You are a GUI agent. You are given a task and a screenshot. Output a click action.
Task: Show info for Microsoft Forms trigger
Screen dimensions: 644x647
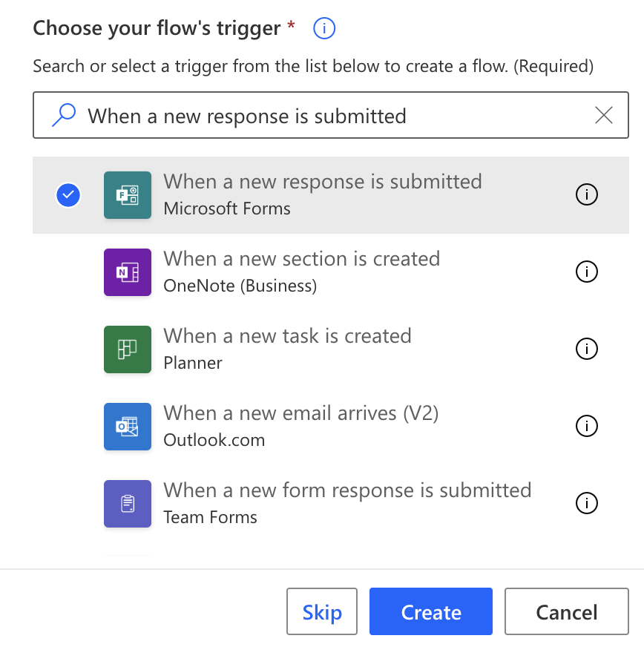pyautogui.click(x=587, y=194)
